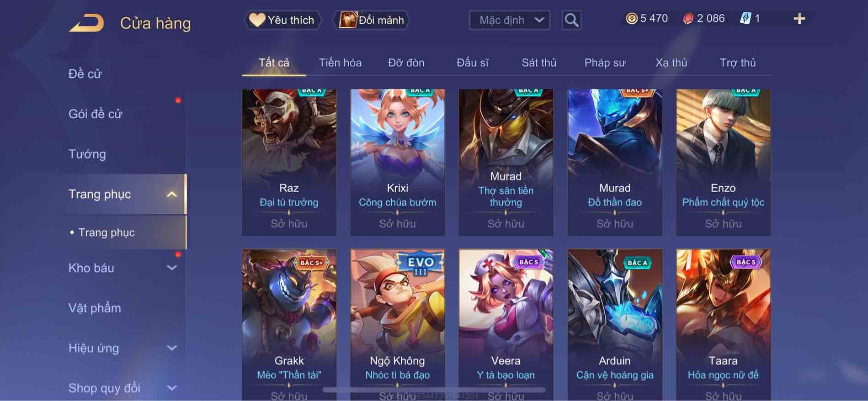
Task: Open the Đổi mảnh chest icon
Action: 347,20
